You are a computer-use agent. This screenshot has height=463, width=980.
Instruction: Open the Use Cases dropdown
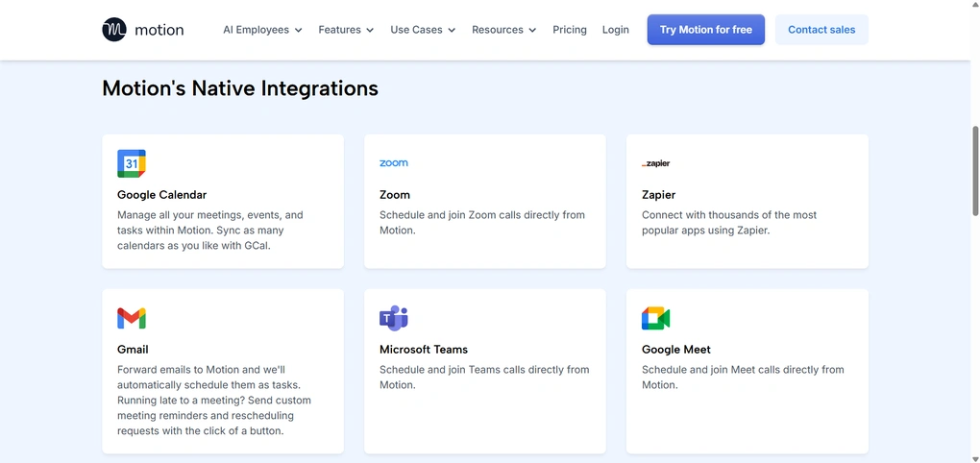tap(423, 30)
